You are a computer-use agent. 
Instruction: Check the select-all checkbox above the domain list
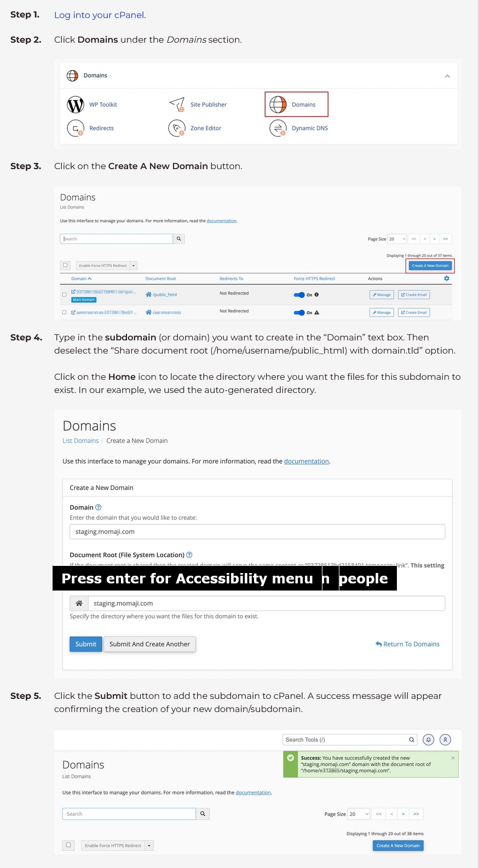(65, 265)
